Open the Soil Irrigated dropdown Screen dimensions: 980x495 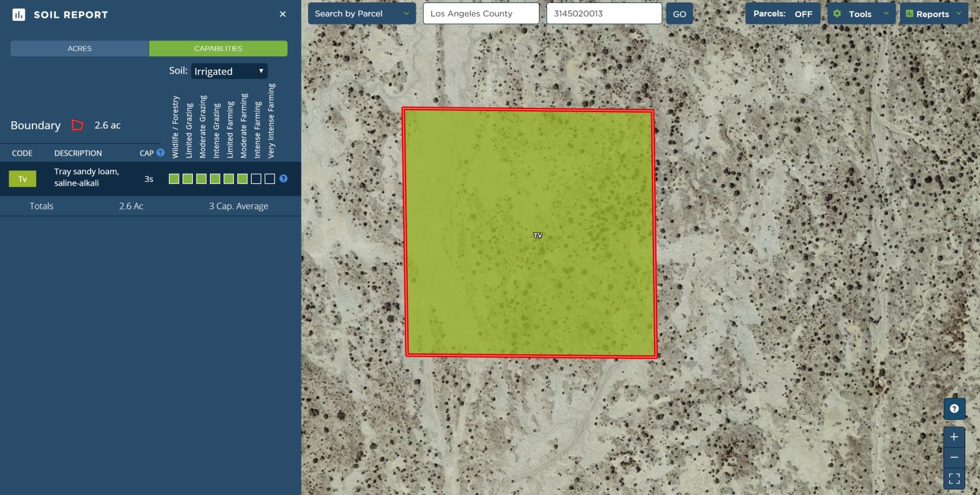tap(229, 71)
